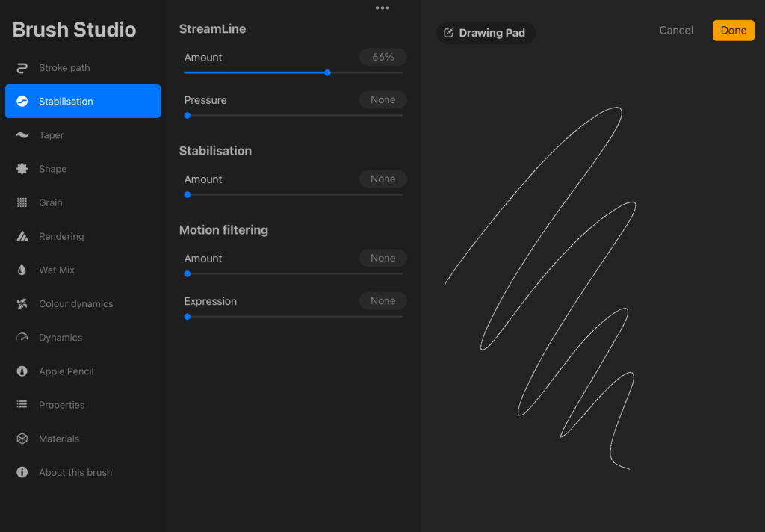Select the Rendering section
Image resolution: width=765 pixels, height=532 pixels.
[83, 236]
